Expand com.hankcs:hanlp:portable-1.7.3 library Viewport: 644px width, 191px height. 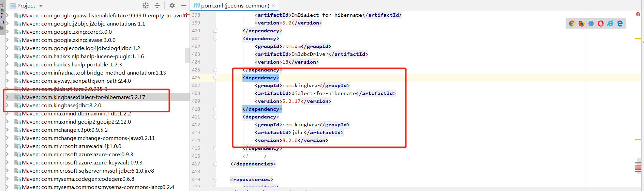click(x=7, y=64)
